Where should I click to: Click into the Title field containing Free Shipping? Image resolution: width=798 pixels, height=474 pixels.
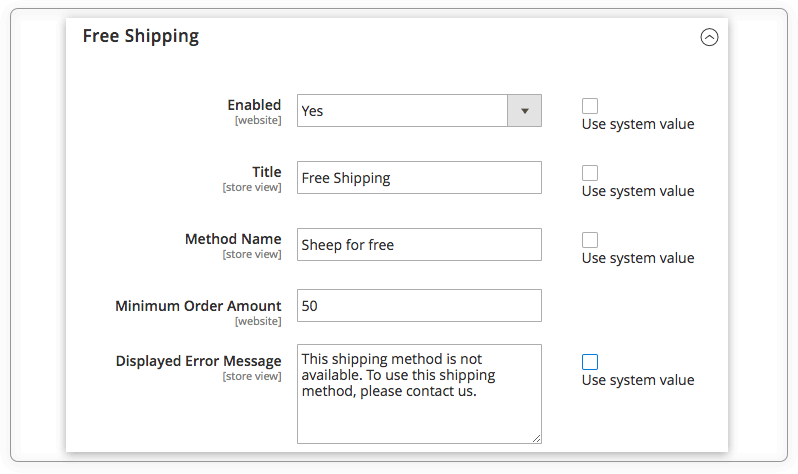(x=419, y=178)
